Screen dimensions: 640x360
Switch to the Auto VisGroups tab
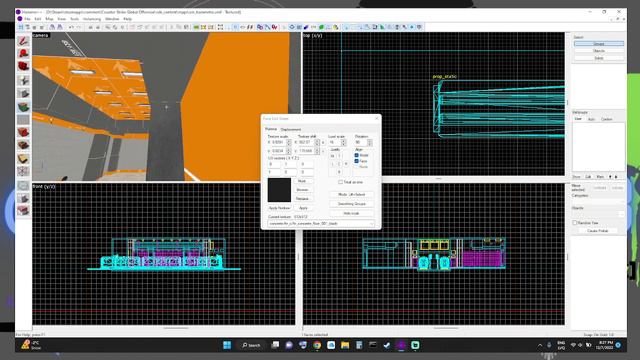[x=591, y=119]
